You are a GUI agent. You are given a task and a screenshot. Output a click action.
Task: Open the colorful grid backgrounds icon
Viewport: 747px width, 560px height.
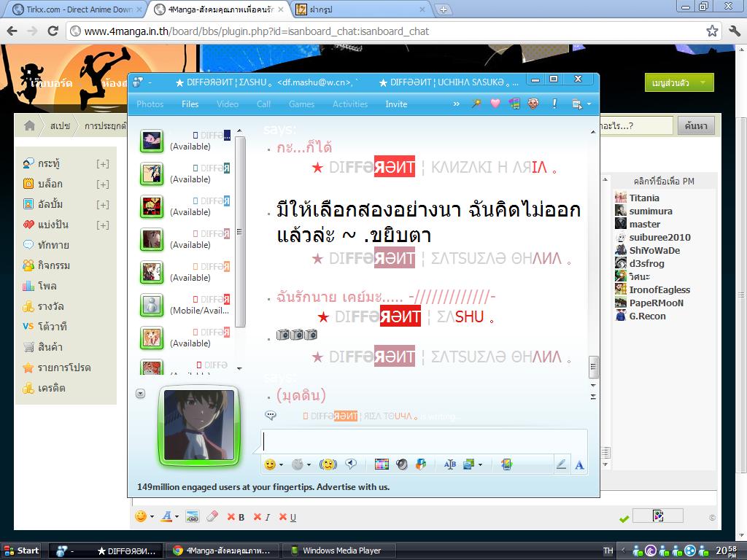click(x=382, y=464)
